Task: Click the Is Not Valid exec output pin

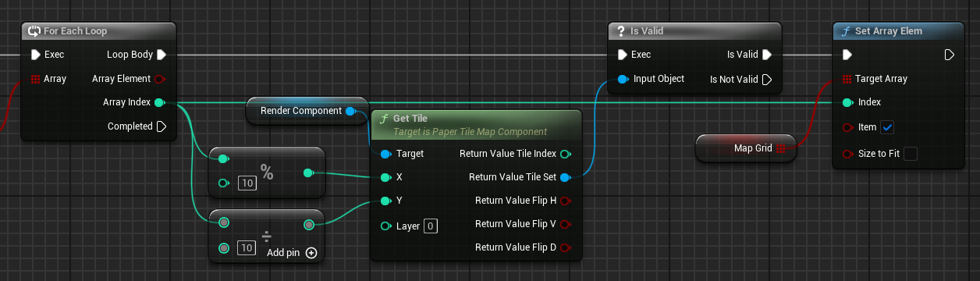Action: pyautogui.click(x=767, y=79)
